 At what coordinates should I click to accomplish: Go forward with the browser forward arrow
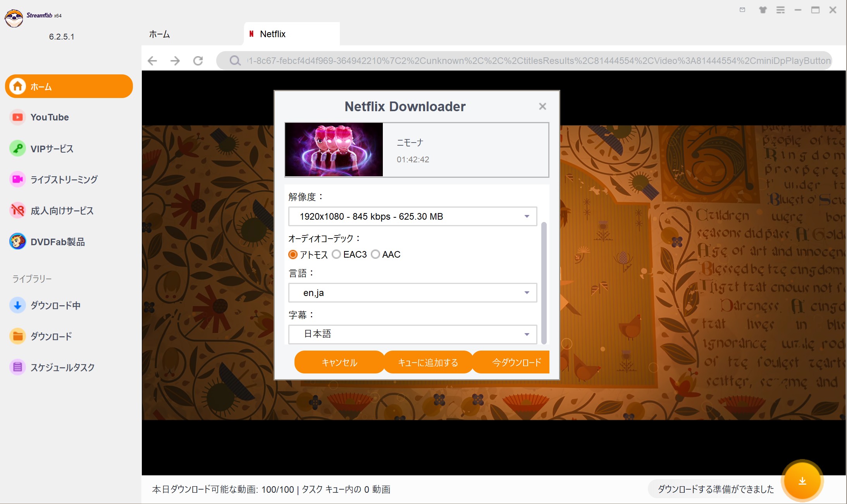pyautogui.click(x=175, y=61)
